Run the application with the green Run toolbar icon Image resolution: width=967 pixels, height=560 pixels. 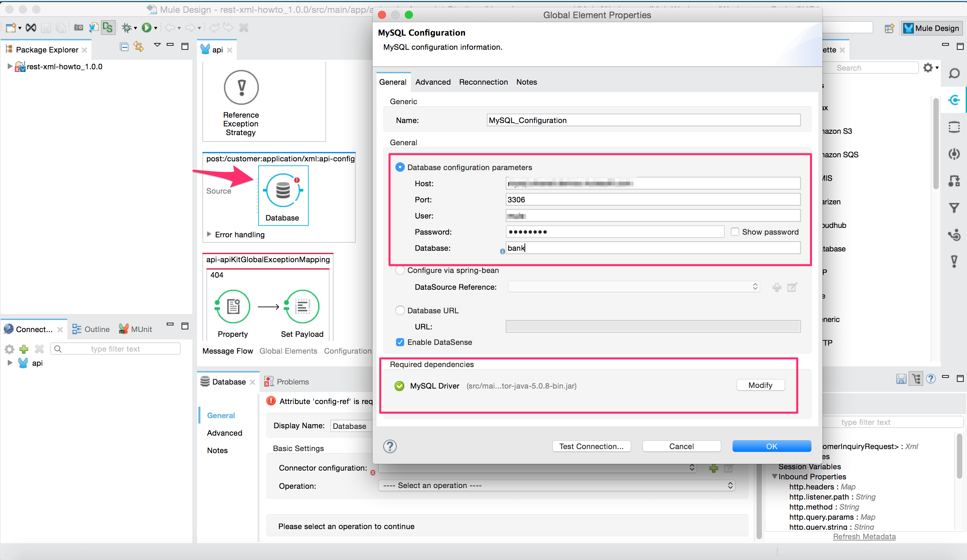click(147, 27)
